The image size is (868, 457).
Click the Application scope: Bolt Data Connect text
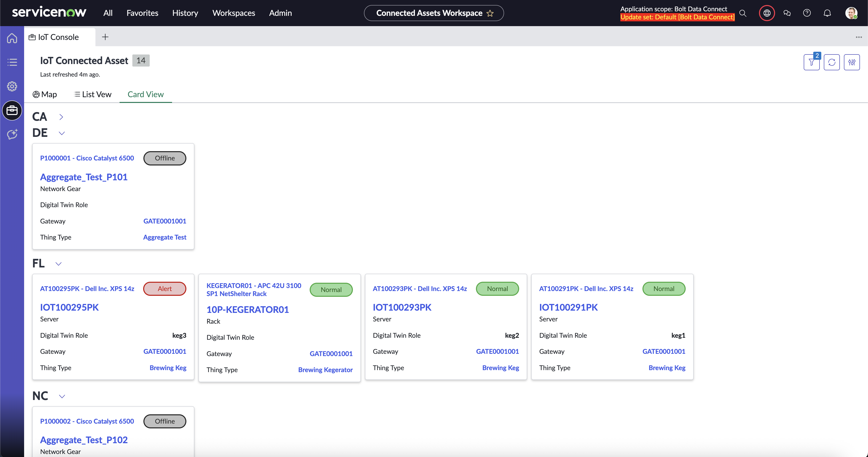pyautogui.click(x=674, y=9)
